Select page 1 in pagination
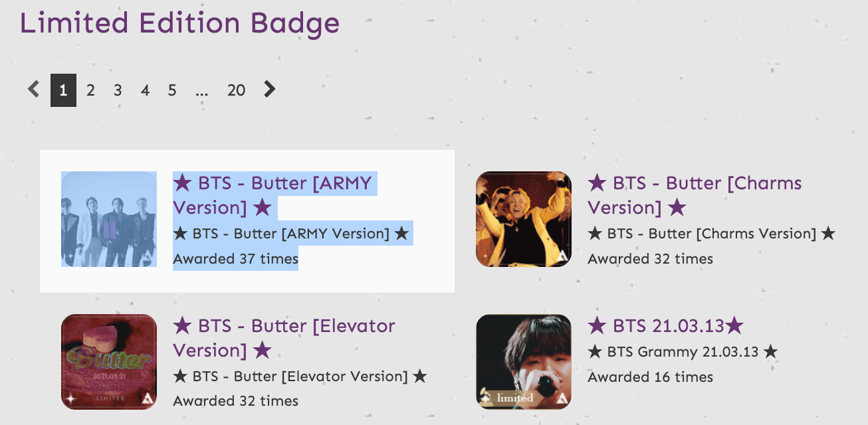 tap(63, 90)
